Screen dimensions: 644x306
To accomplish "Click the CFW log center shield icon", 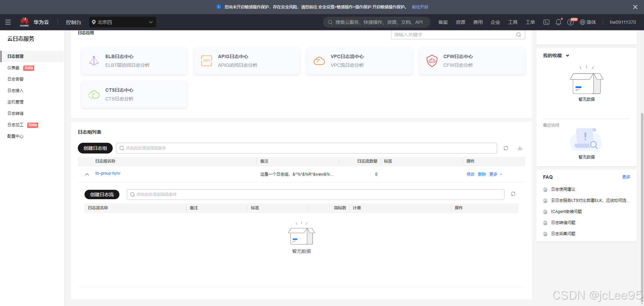I will 432,61.
